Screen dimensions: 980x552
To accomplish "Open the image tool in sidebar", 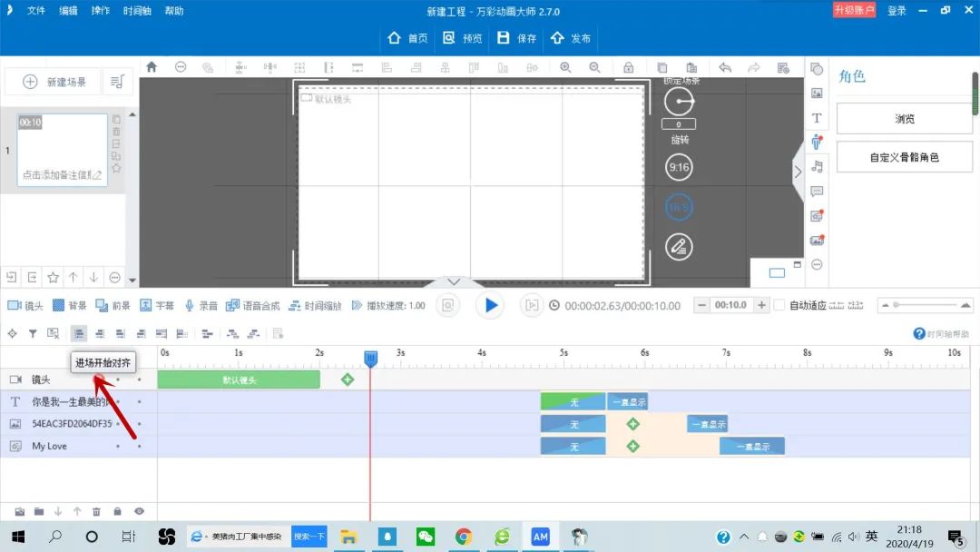I will point(817,94).
